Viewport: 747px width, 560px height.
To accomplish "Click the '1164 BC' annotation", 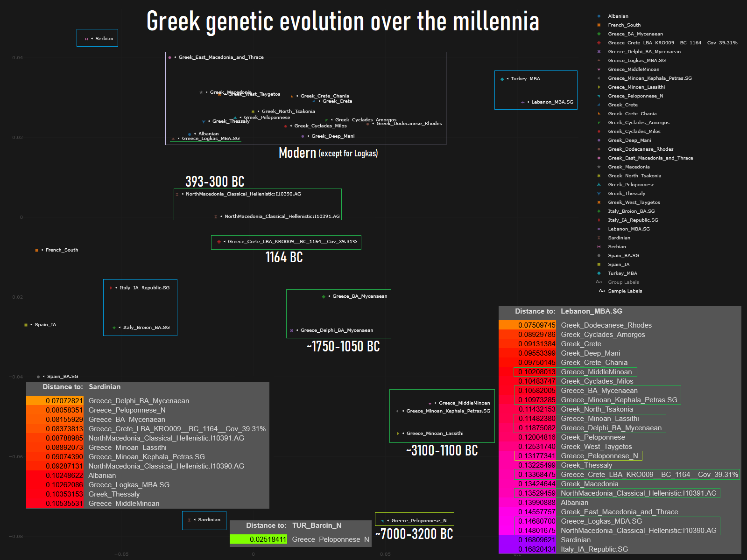I will coord(284,257).
